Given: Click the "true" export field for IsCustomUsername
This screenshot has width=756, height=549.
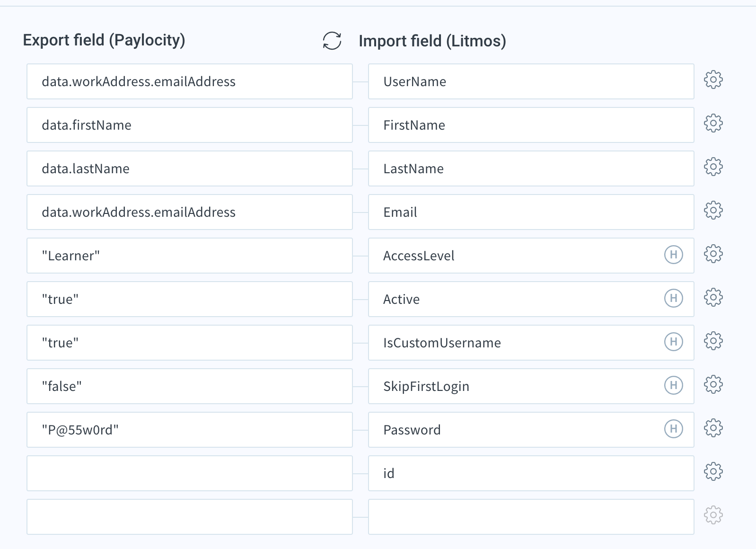Looking at the screenshot, I should (190, 343).
